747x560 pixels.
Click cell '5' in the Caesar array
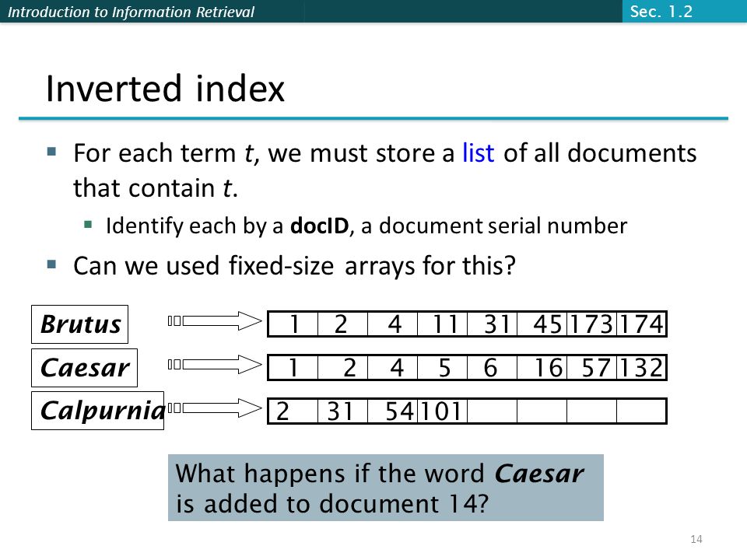point(443,368)
